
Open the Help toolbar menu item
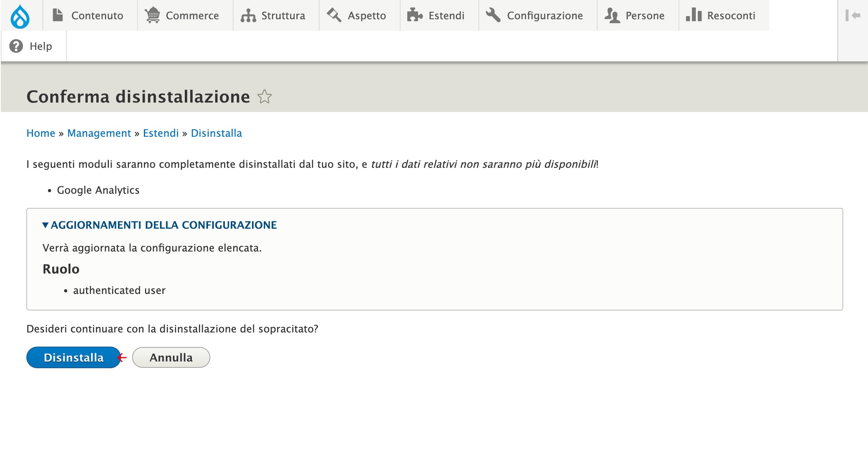(34, 46)
